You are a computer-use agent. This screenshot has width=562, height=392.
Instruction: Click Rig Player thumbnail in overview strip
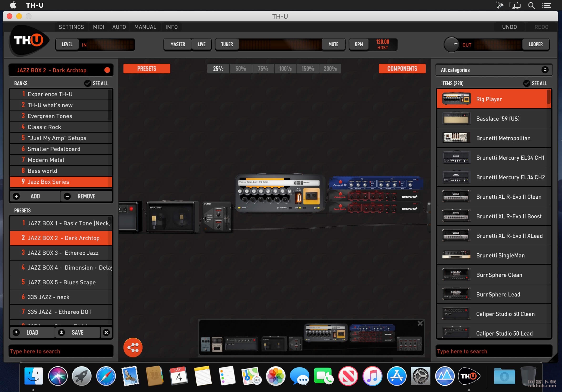tap(326, 332)
